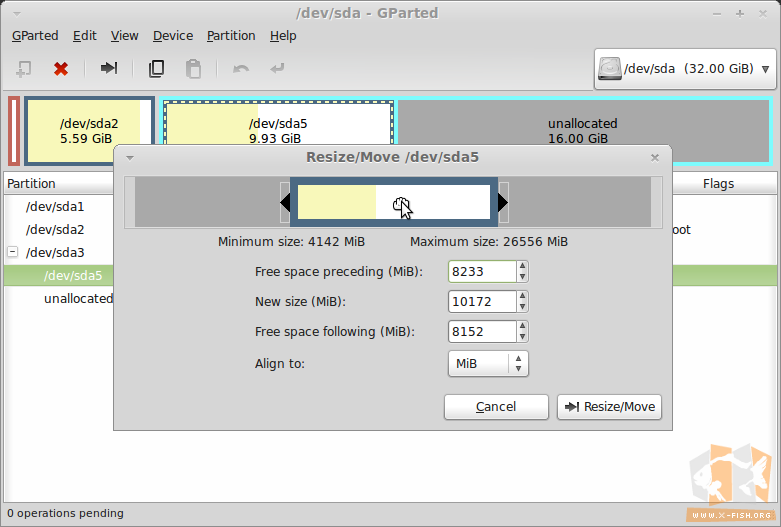
Task: Increase New size value
Action: click(522, 296)
